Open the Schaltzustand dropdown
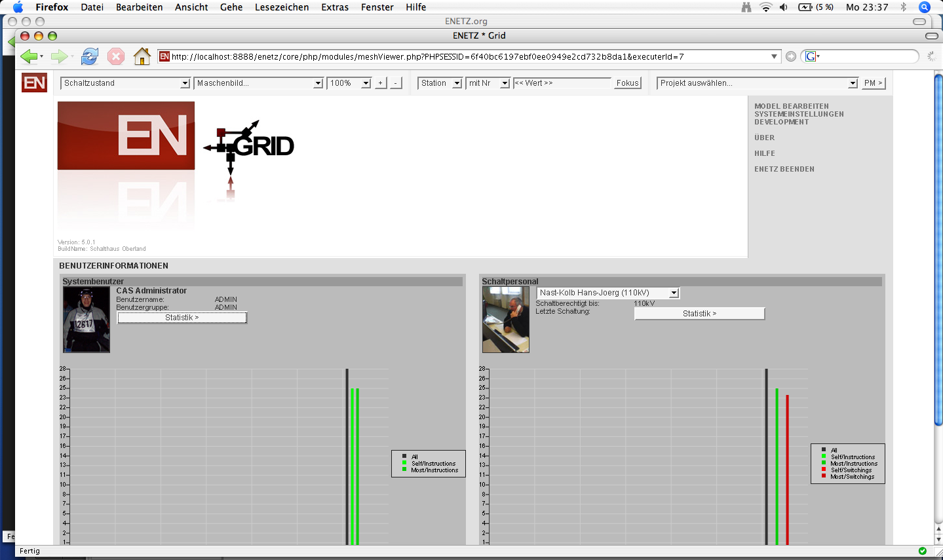This screenshot has height=560, width=943. 125,83
